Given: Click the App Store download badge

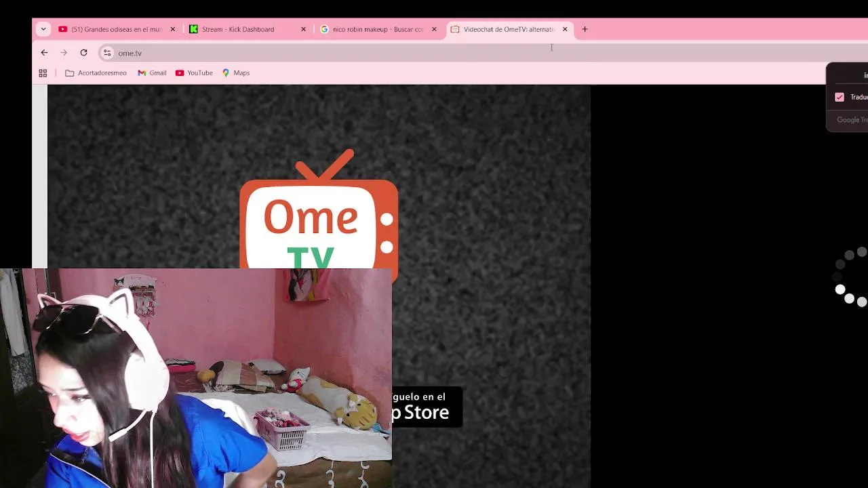Looking at the screenshot, I should pyautogui.click(x=427, y=407).
